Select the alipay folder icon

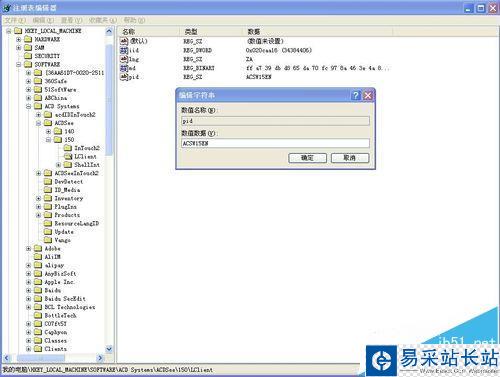click(38, 265)
